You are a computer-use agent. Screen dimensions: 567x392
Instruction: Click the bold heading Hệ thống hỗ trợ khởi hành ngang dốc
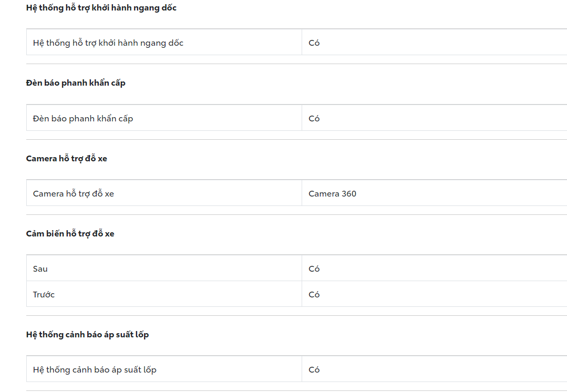coord(101,8)
